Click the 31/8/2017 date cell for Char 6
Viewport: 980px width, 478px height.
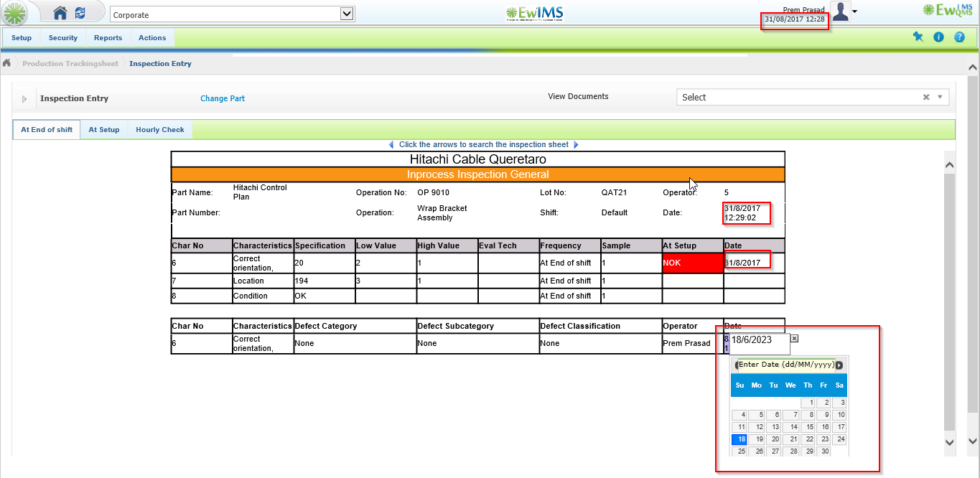tap(754, 263)
